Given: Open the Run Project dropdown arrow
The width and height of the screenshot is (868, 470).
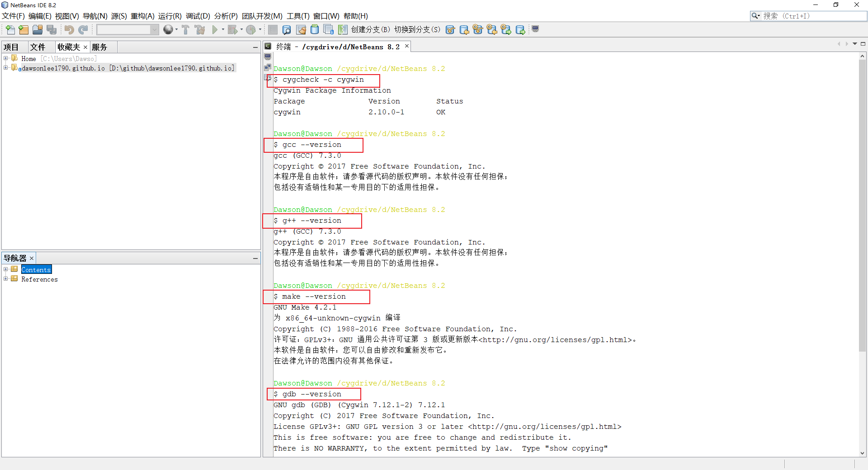Looking at the screenshot, I should pos(223,30).
